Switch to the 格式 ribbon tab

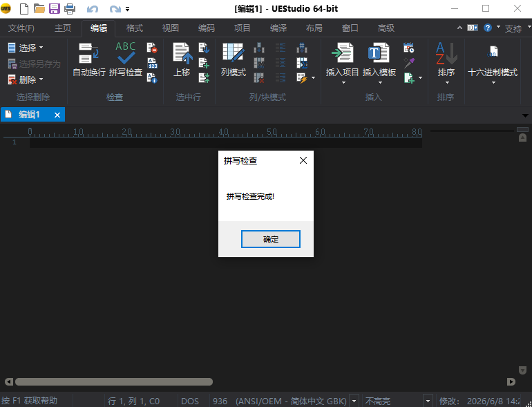tap(134, 28)
